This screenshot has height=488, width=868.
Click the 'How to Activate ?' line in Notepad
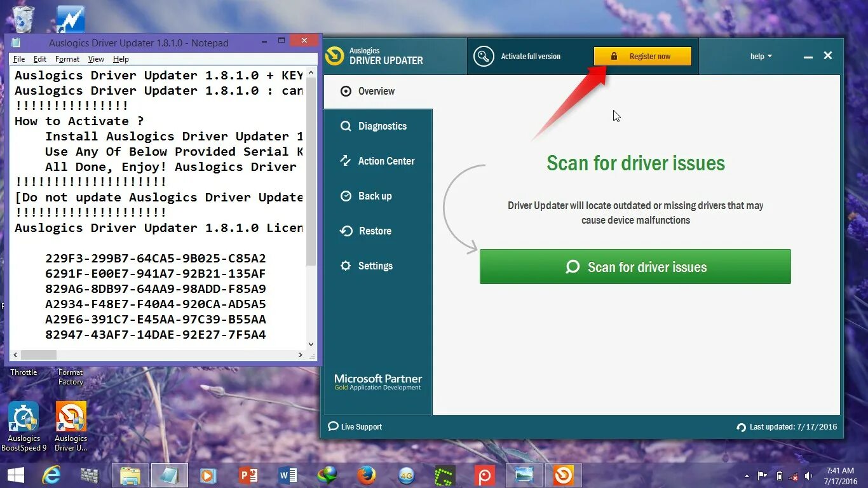pos(79,121)
